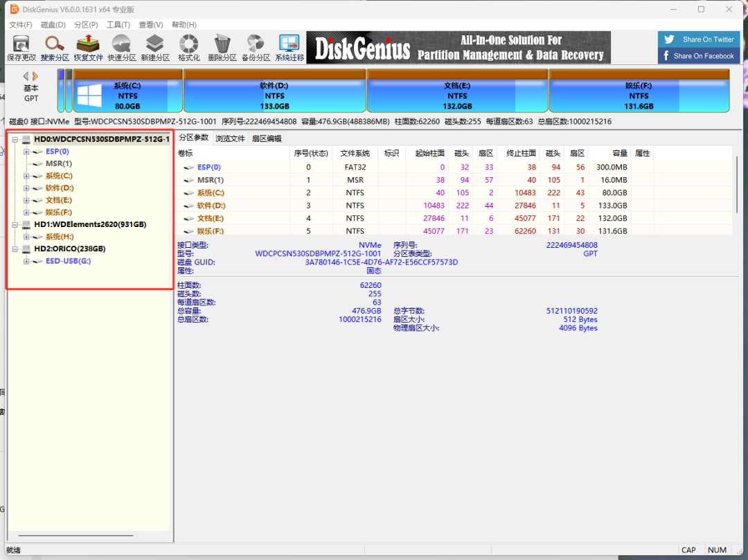Click the partition table vertical scrollbar
Image resolution: width=748 pixels, height=560 pixels.
point(737,185)
